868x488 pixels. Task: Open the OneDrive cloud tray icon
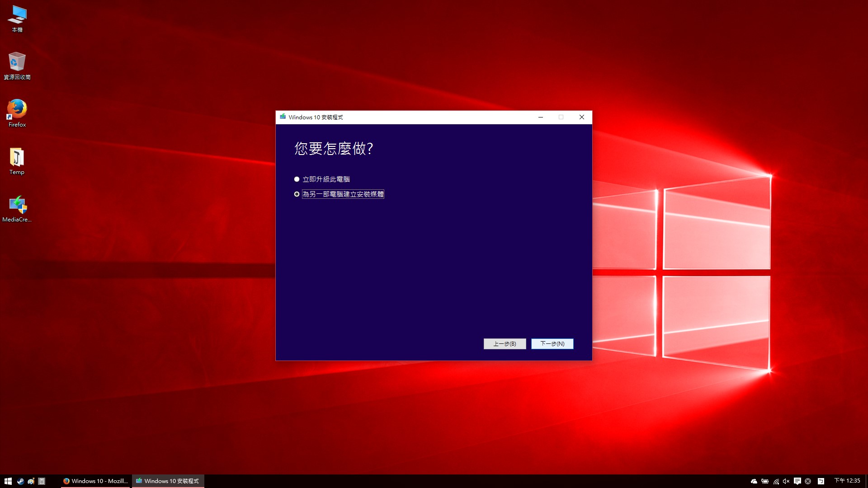coord(754,481)
